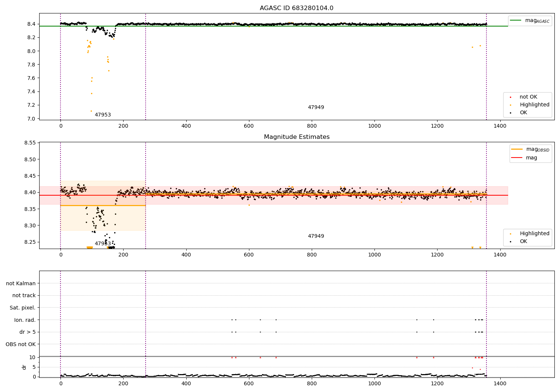560x392 pixels.
Task: Click the 1200 x-tick under the bottom plot
Action: point(437,383)
